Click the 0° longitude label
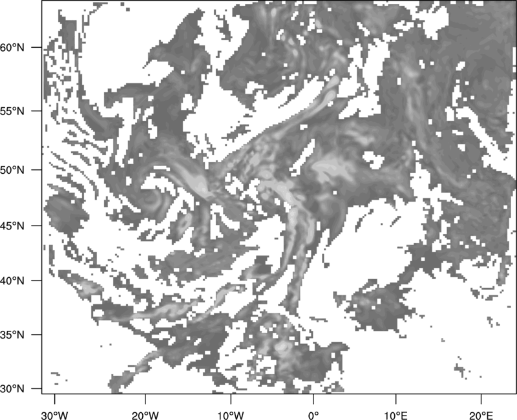The width and height of the screenshot is (517, 420). 313,415
